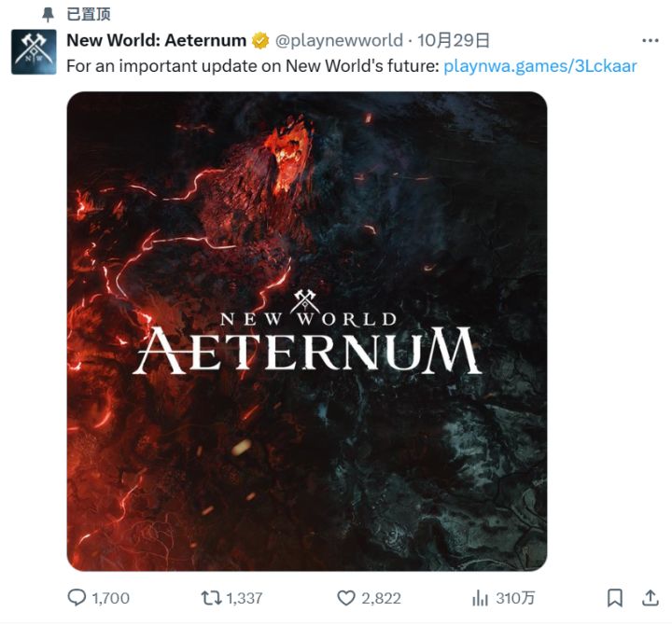672x625 pixels.
Task: Click the @playnewworld handle
Action: (x=339, y=41)
